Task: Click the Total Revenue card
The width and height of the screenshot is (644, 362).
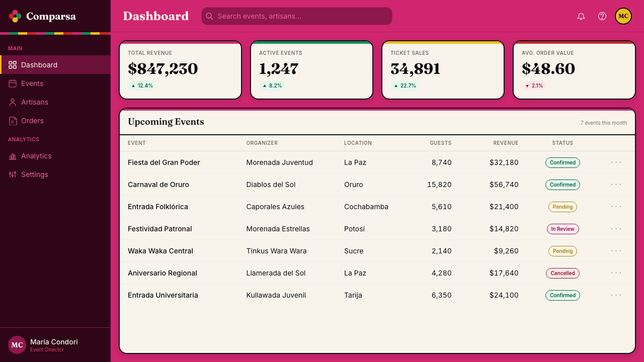Action: (181, 70)
